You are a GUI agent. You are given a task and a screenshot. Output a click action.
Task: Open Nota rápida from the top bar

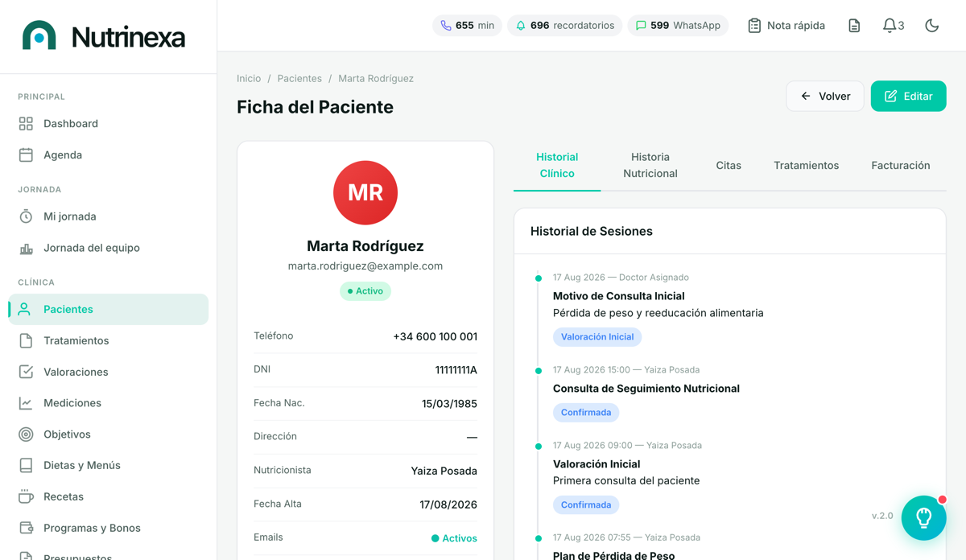(x=786, y=26)
